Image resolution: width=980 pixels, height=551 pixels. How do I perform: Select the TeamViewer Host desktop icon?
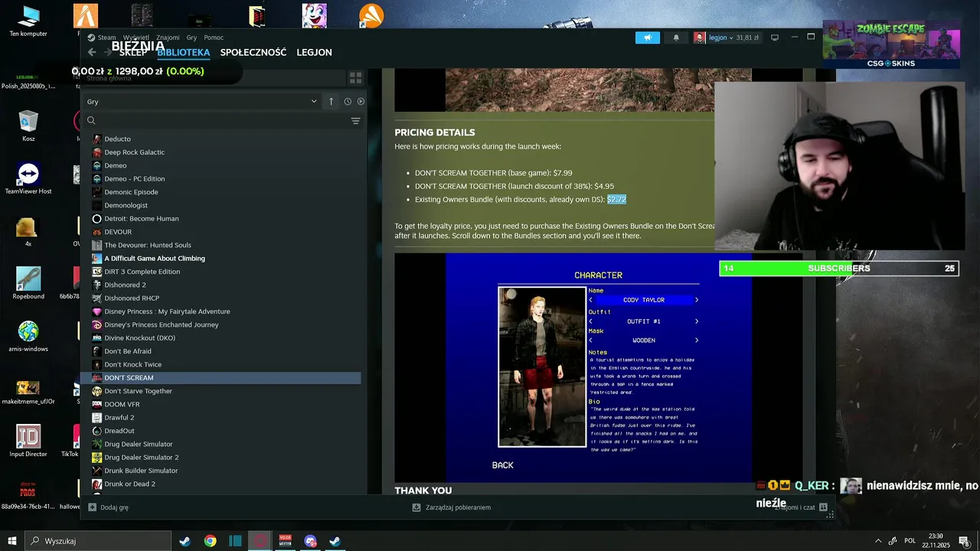pyautogui.click(x=28, y=178)
